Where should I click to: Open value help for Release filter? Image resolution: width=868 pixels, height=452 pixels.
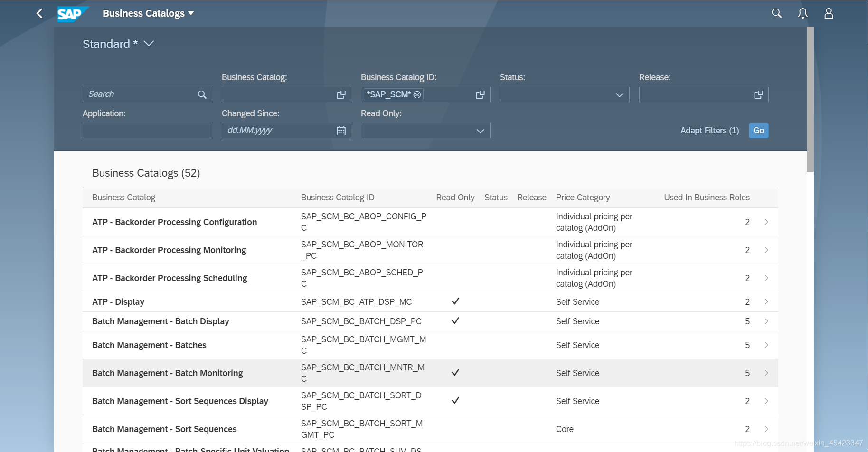pos(758,94)
